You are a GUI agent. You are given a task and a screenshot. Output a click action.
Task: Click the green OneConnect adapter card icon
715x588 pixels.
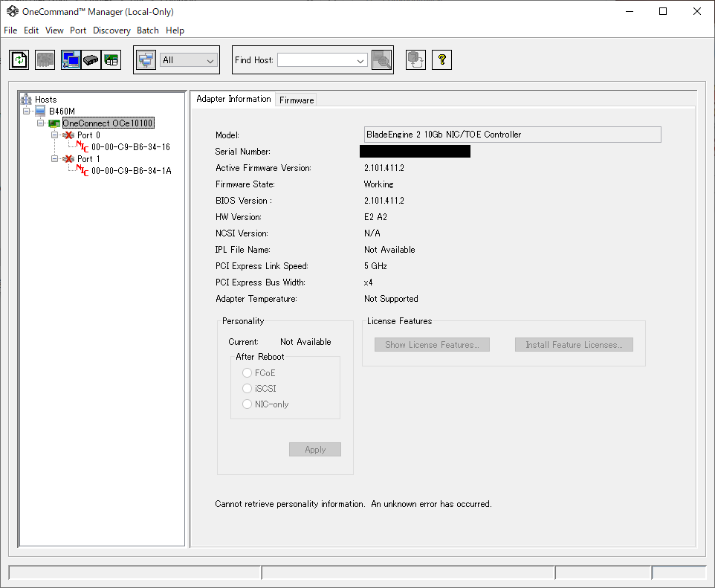coord(54,123)
